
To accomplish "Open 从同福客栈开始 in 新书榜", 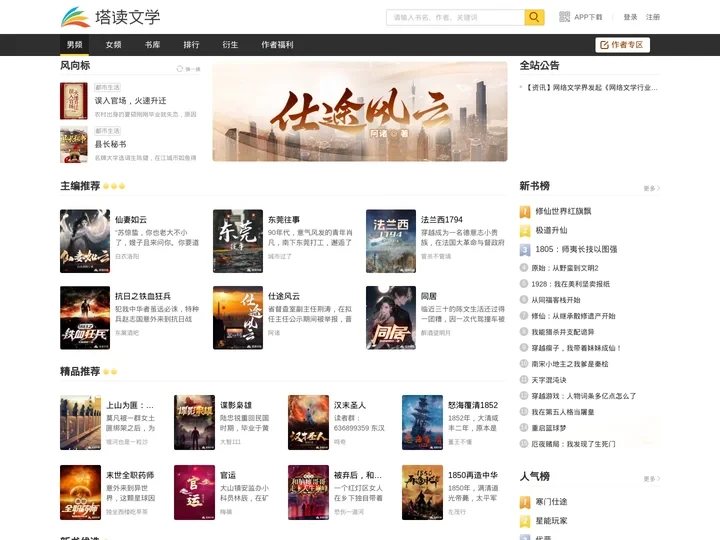I will pos(556,300).
